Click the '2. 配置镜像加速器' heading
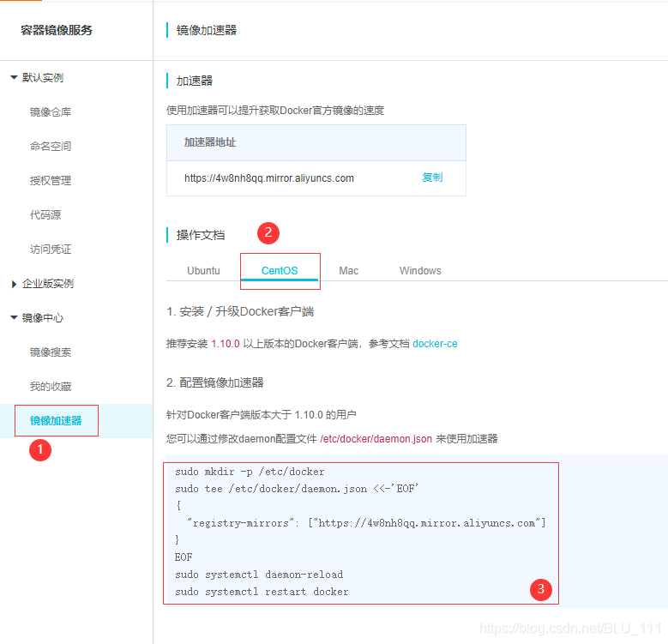Image resolution: width=668 pixels, height=644 pixels. (x=215, y=382)
